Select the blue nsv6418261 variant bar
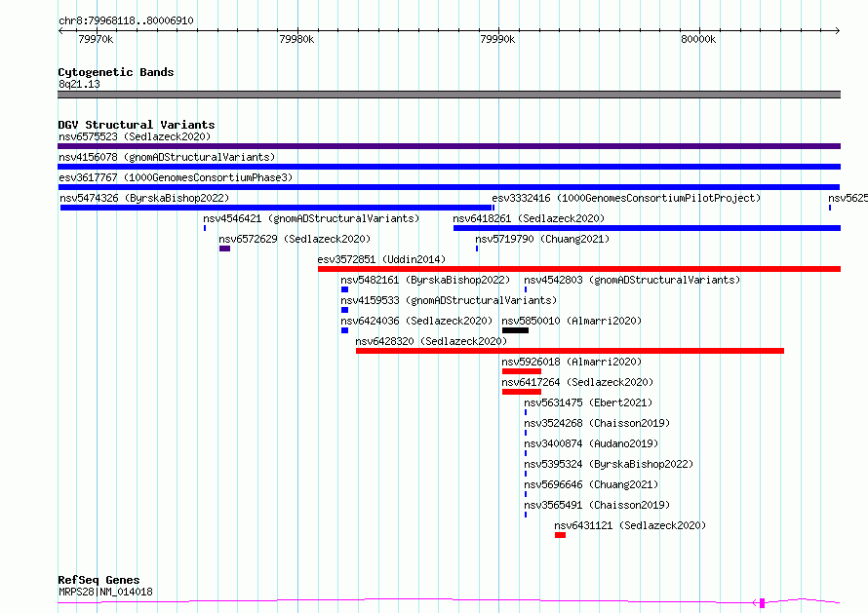This screenshot has width=868, height=613. tap(648, 228)
